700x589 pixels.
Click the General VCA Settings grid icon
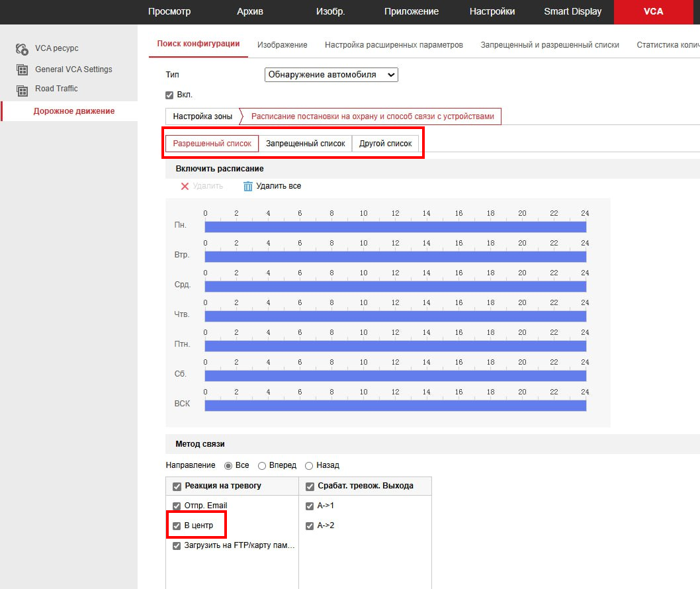click(22, 69)
